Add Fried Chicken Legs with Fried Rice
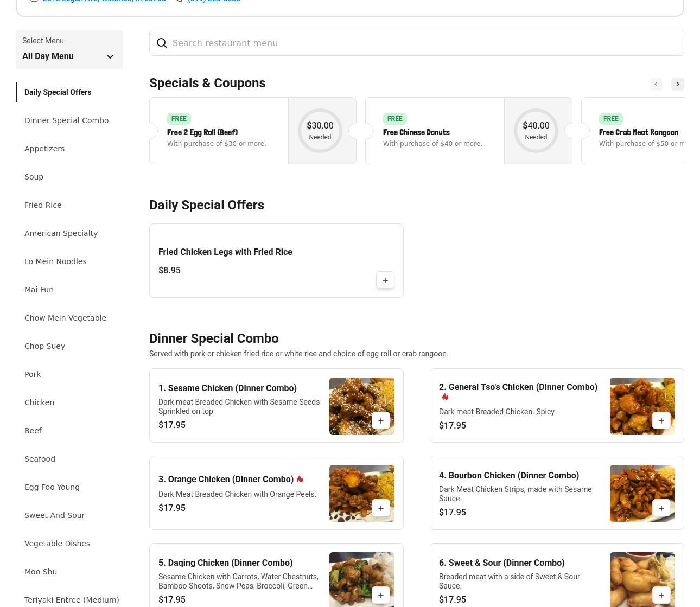700x607 pixels. [x=385, y=280]
